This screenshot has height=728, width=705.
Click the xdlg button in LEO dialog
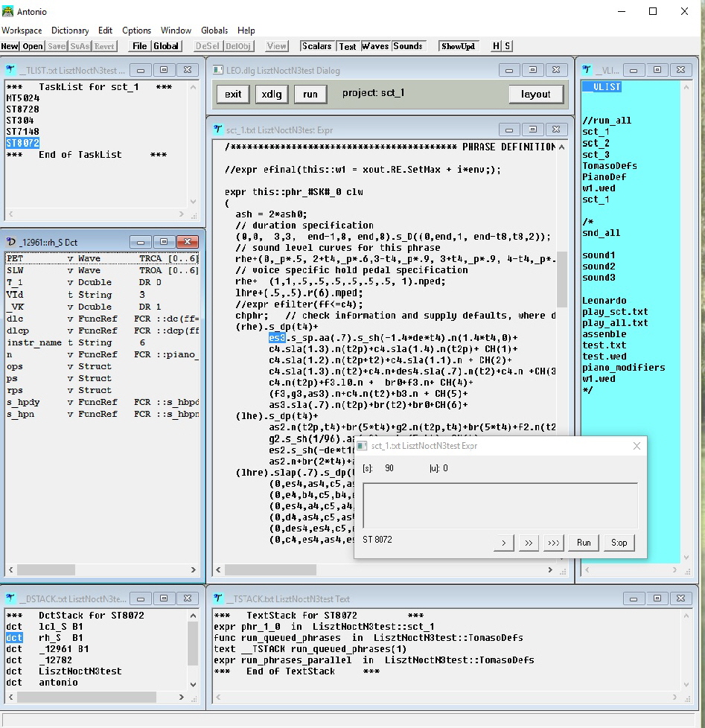pyautogui.click(x=272, y=95)
